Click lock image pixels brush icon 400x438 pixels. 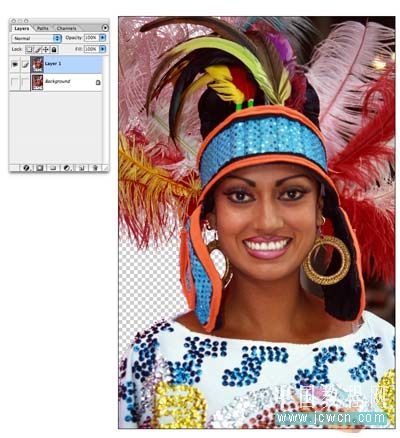(38, 49)
